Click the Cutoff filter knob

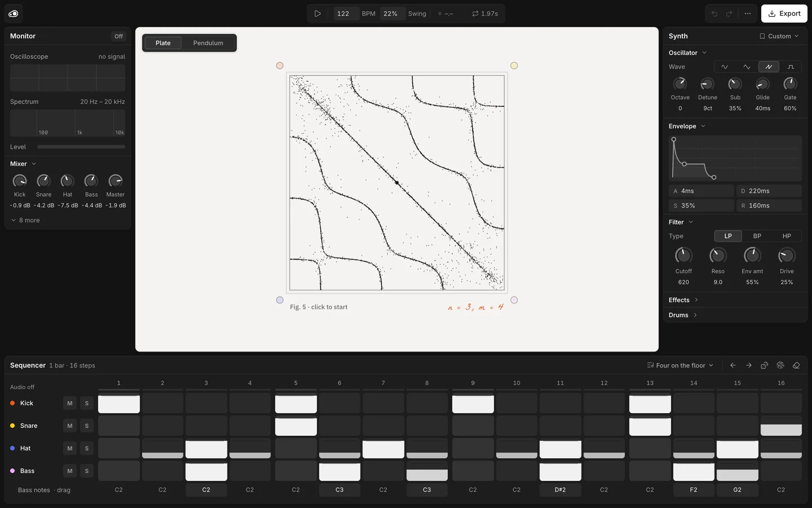point(683,256)
